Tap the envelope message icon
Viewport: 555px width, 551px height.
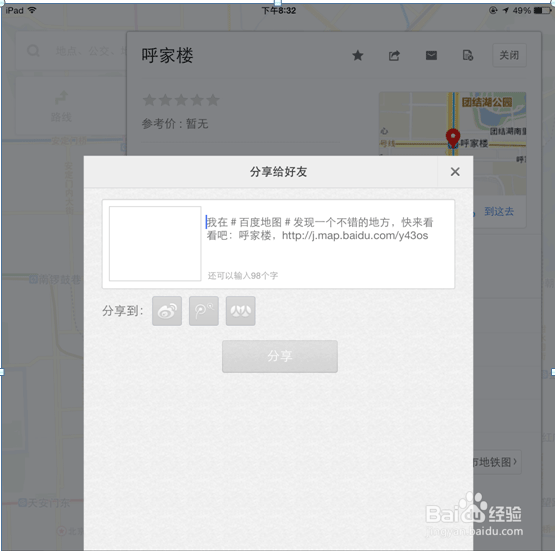click(x=431, y=55)
